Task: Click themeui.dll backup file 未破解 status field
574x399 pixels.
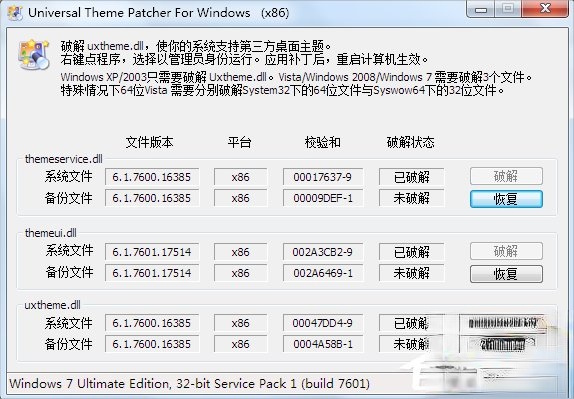Action: (411, 273)
